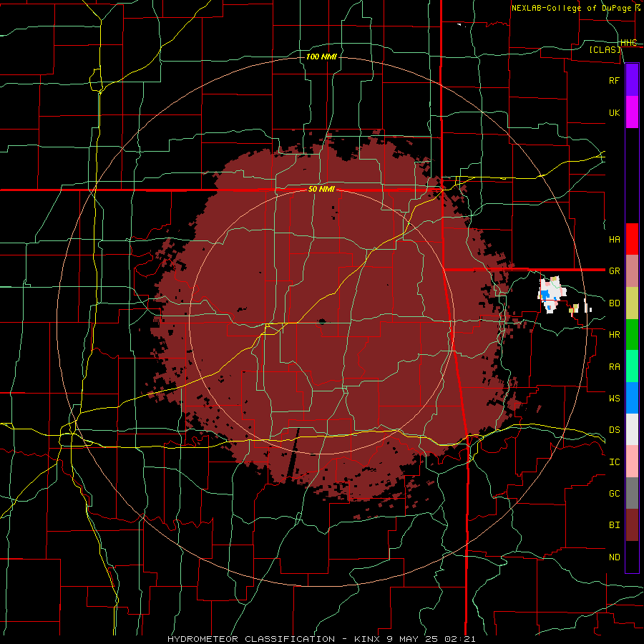Click the white-and-blue echo cluster east of radar
Image resolution: width=644 pixels, height=644 pixels.
point(551,294)
